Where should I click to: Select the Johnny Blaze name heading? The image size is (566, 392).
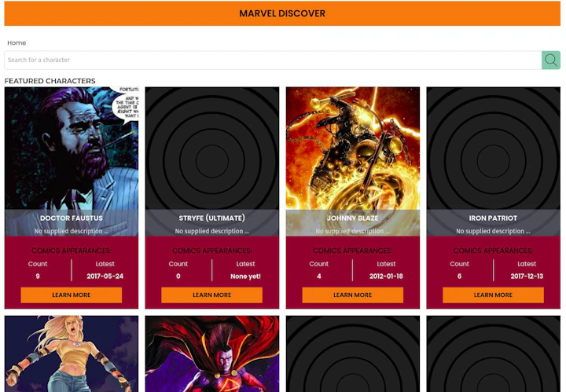(x=353, y=218)
